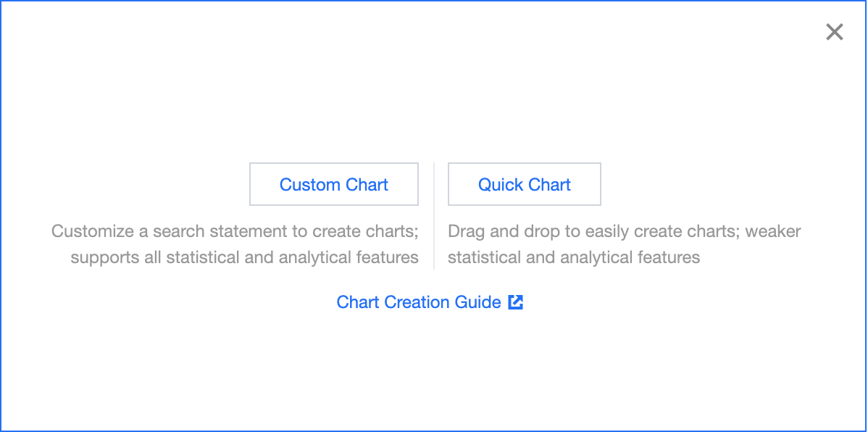Click the Custom Chart button
Image resolution: width=868 pixels, height=432 pixels.
(334, 185)
